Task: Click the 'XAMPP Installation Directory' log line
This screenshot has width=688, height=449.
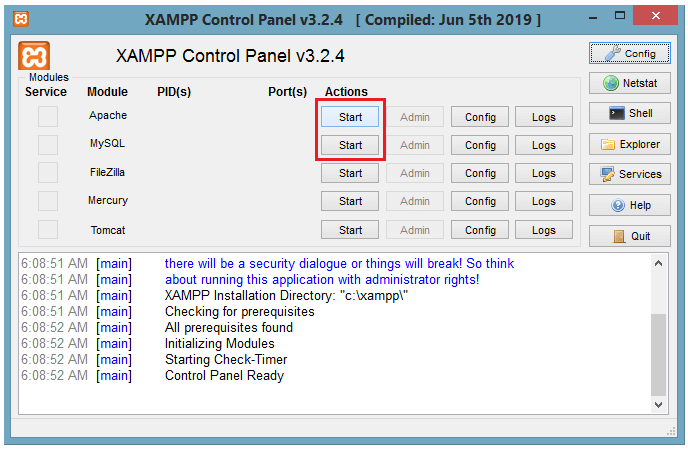Action: (286, 295)
